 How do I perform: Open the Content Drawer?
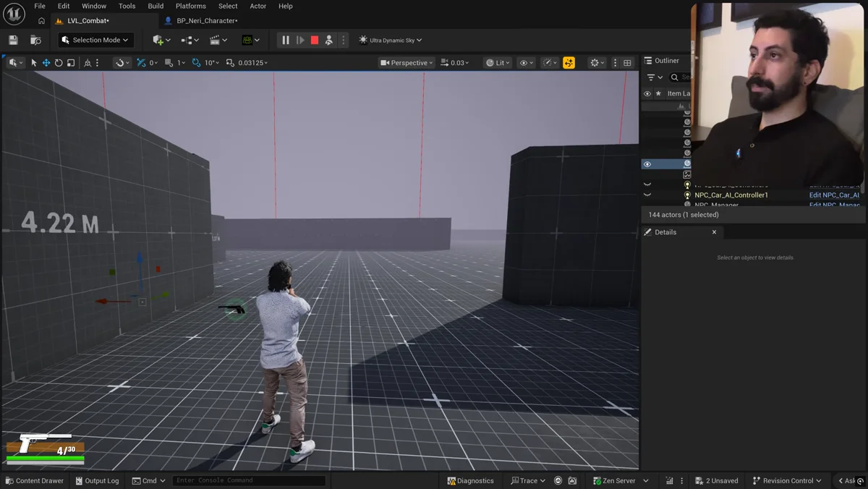tap(34, 480)
